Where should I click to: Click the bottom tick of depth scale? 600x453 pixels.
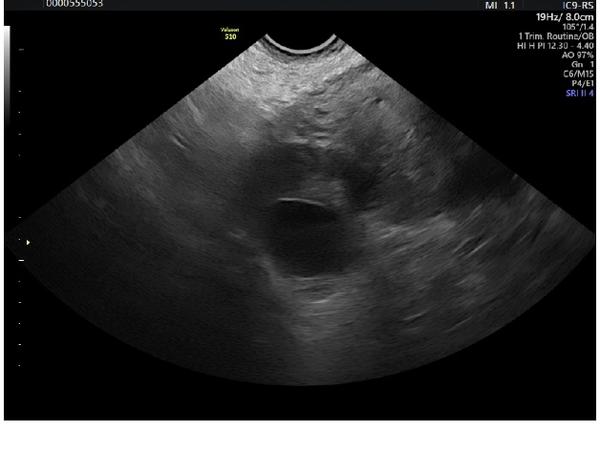pos(21,366)
